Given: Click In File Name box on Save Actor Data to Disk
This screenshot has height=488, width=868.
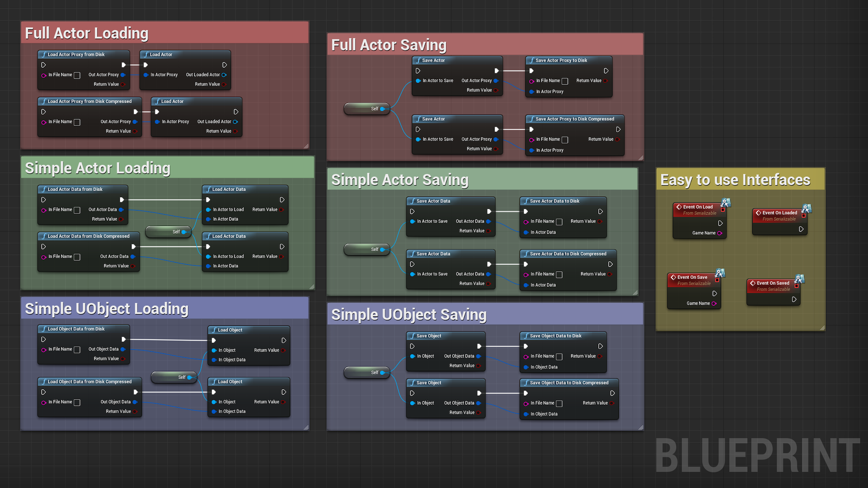Looking at the screenshot, I should pos(559,222).
